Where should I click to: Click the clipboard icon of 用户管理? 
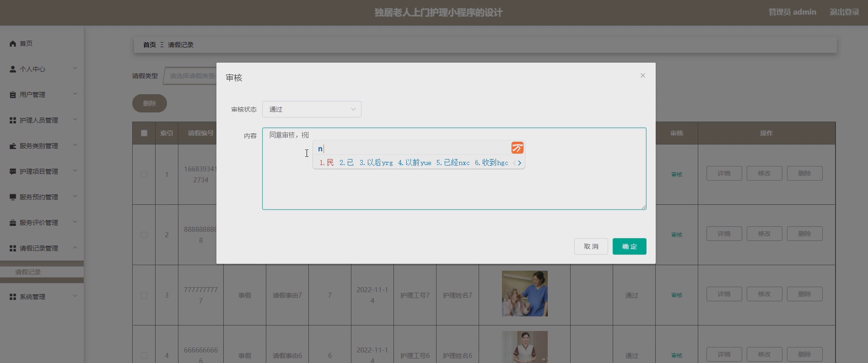click(13, 95)
